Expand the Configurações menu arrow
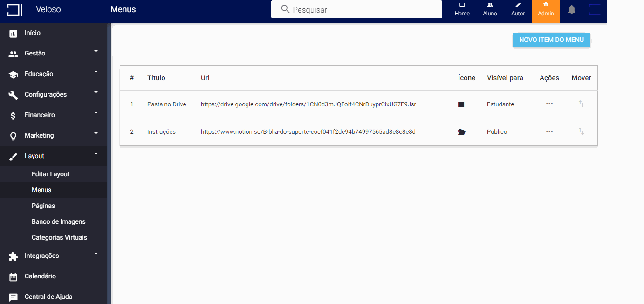The image size is (644, 304). [96, 92]
